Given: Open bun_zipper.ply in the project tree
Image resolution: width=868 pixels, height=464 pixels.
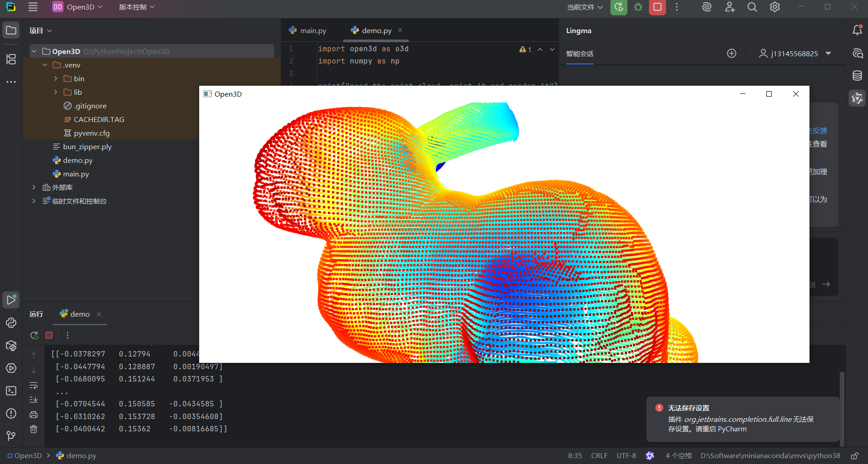Looking at the screenshot, I should tap(87, 147).
